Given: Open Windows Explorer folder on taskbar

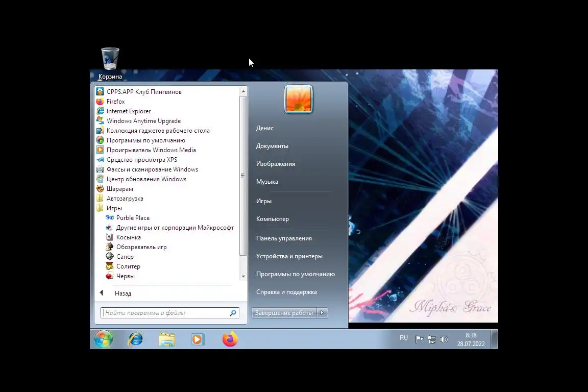Looking at the screenshot, I should 167,339.
